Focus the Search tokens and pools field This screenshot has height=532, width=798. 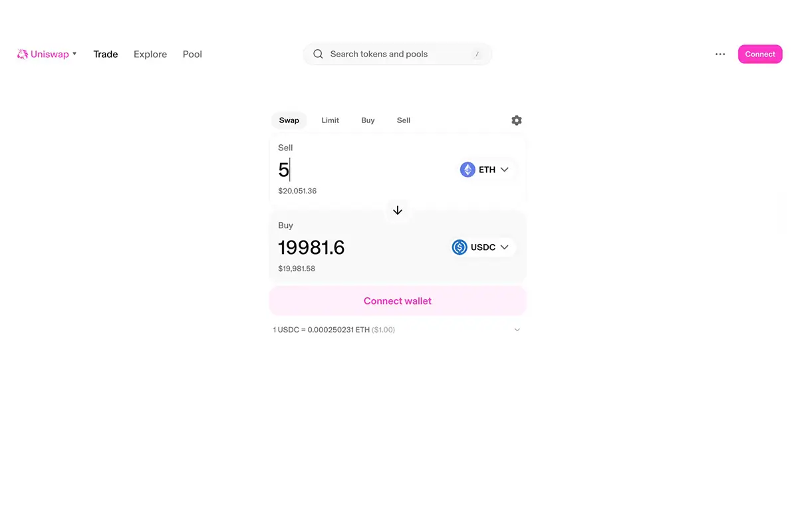(x=398, y=55)
